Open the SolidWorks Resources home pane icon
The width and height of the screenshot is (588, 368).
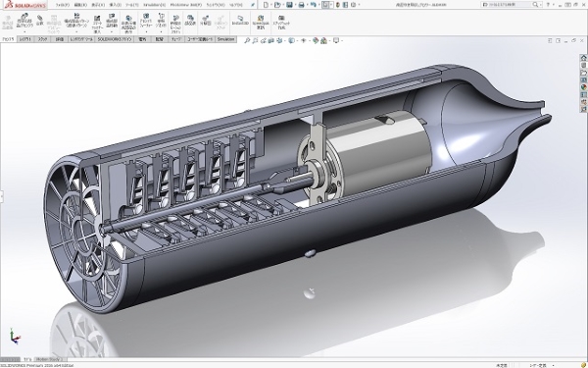click(583, 58)
